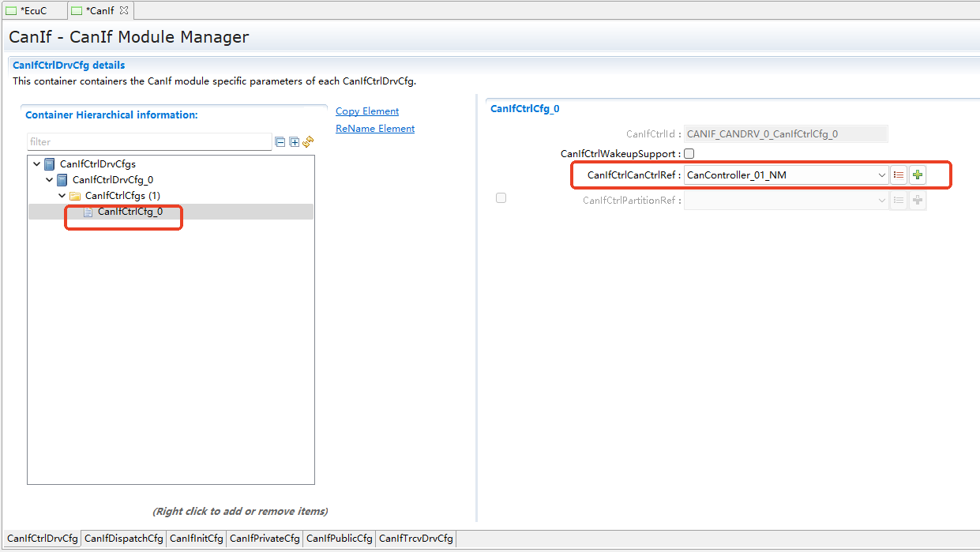Click the CanIfCtrlCfgs folder icon
The height and width of the screenshot is (552, 980).
tap(75, 196)
